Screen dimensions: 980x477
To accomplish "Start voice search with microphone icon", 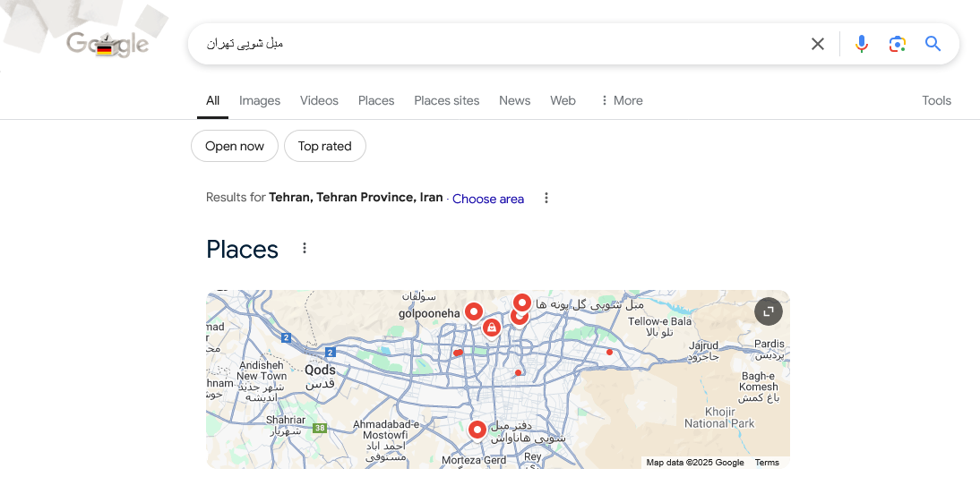I will pos(861,44).
